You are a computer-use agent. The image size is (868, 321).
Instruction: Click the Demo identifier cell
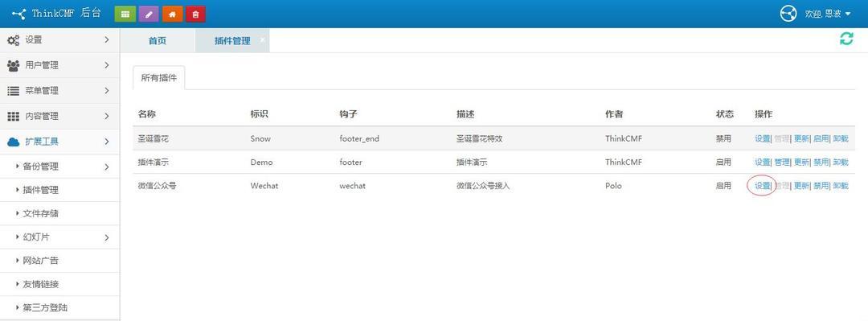pyautogui.click(x=261, y=163)
